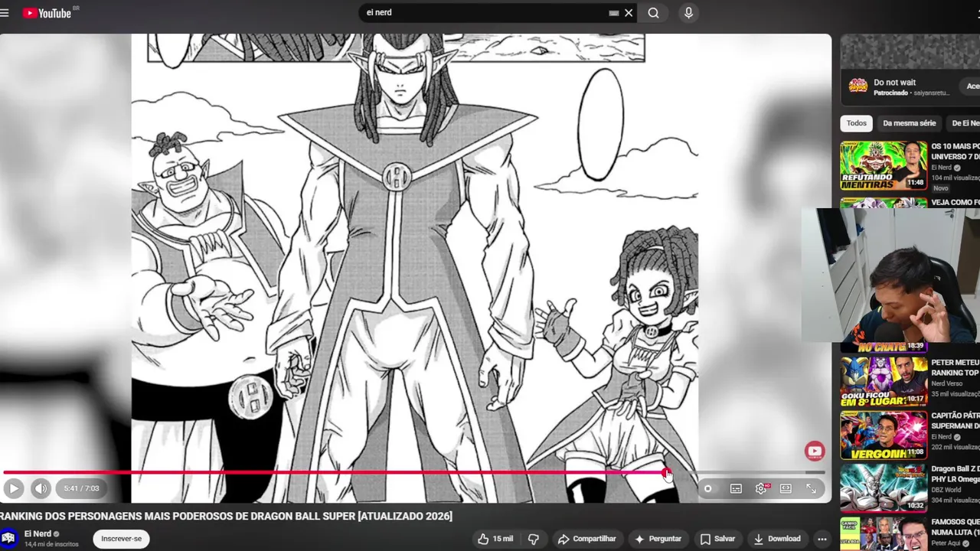
Task: Clear the search text with X
Action: (629, 13)
